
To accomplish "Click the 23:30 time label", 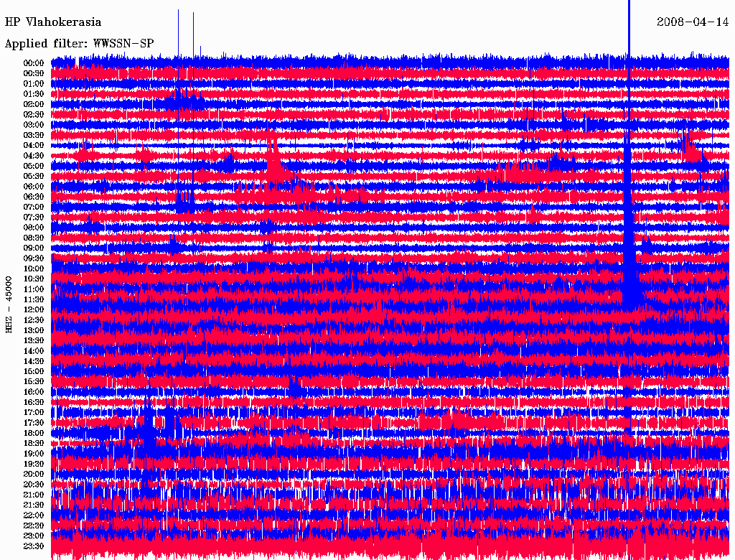I will [x=34, y=546].
